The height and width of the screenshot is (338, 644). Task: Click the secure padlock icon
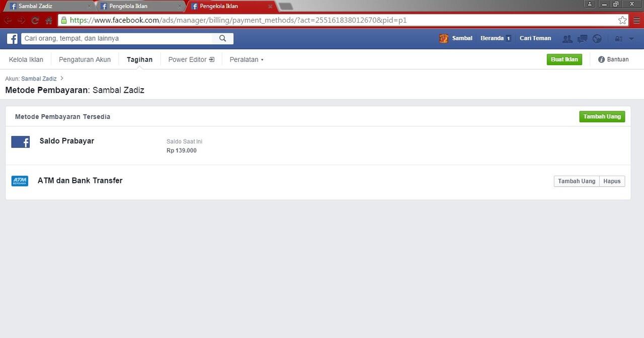(63, 21)
